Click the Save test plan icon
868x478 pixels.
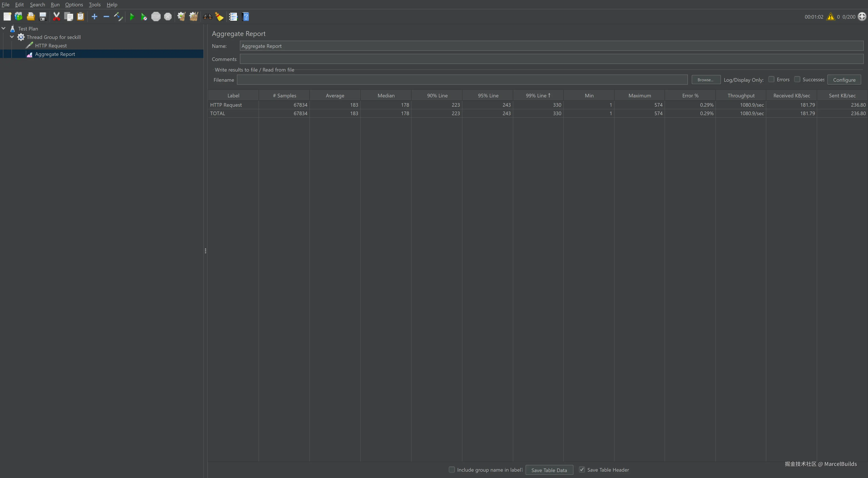[43, 17]
